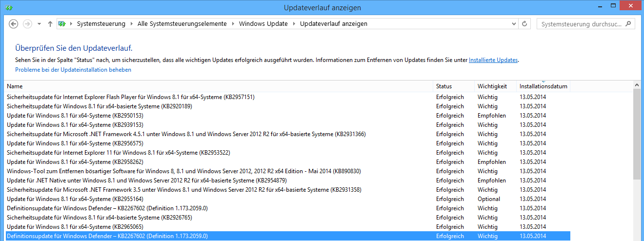Click the heading Überprüfen Sie den Updateverlauf
The image size is (644, 241).
pyautogui.click(x=74, y=48)
